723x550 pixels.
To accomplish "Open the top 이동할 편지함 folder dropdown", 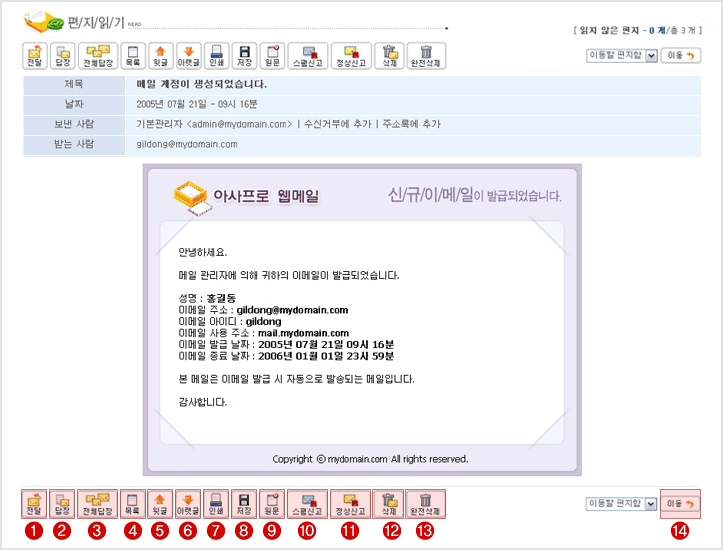I will pyautogui.click(x=621, y=56).
